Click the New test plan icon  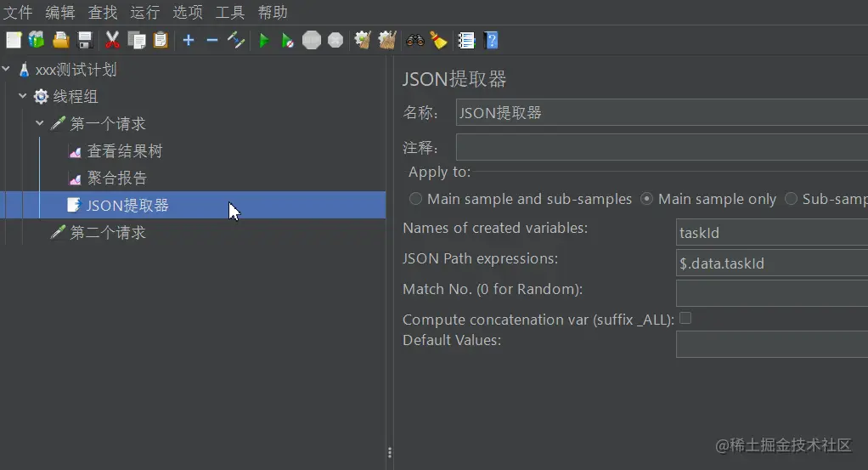click(x=14, y=40)
